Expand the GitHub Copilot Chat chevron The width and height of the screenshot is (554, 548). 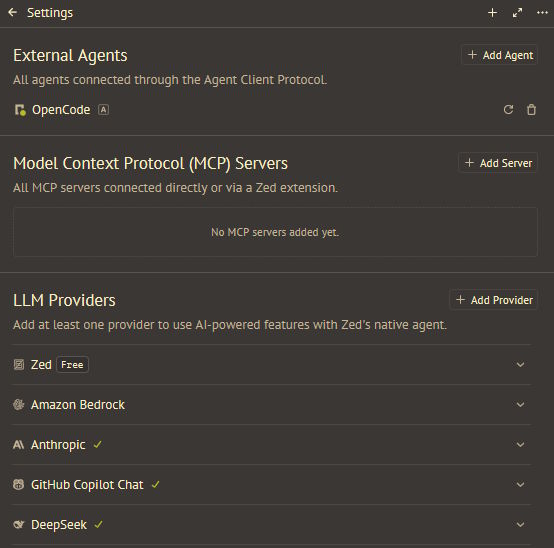click(520, 484)
